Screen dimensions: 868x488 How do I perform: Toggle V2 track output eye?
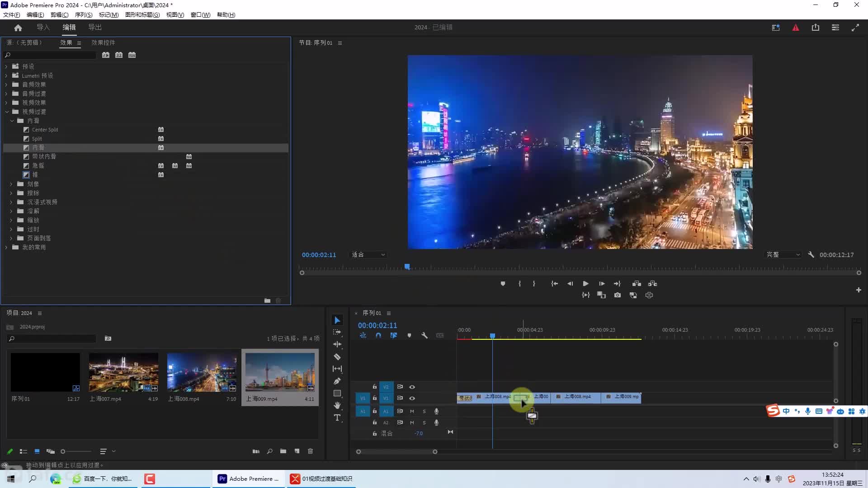412,387
